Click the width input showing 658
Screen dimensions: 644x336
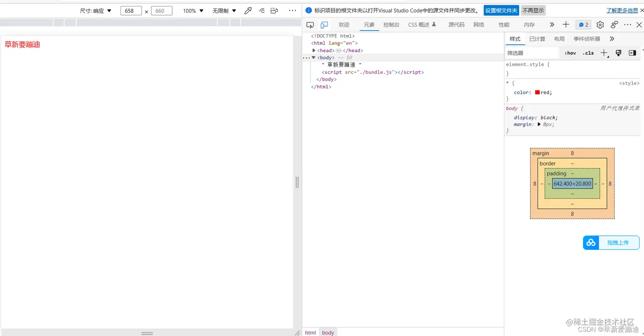point(131,11)
